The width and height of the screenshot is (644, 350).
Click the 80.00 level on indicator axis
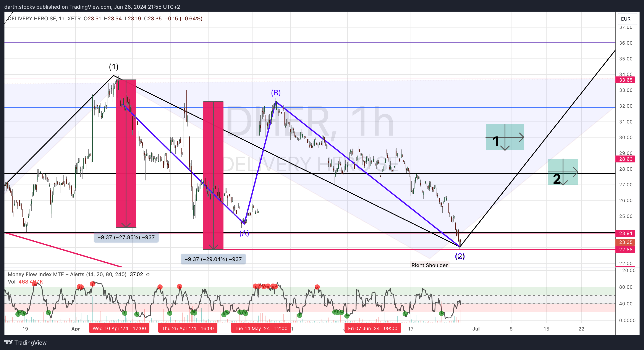click(626, 287)
